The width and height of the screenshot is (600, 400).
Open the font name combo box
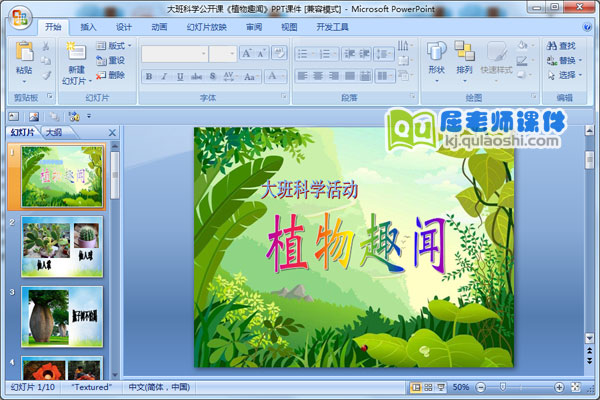174,54
